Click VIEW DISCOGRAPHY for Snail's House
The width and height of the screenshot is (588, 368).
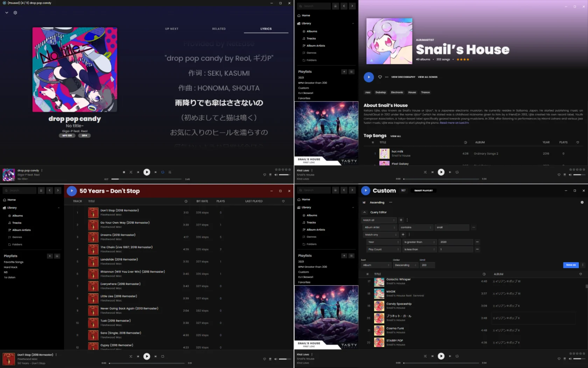403,77
